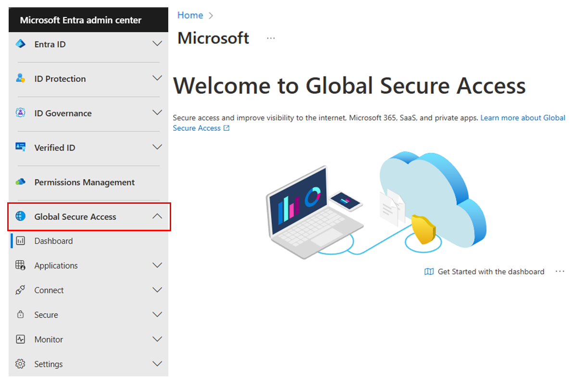
Task: Select Dashboard under Global Secure Access
Action: point(53,240)
